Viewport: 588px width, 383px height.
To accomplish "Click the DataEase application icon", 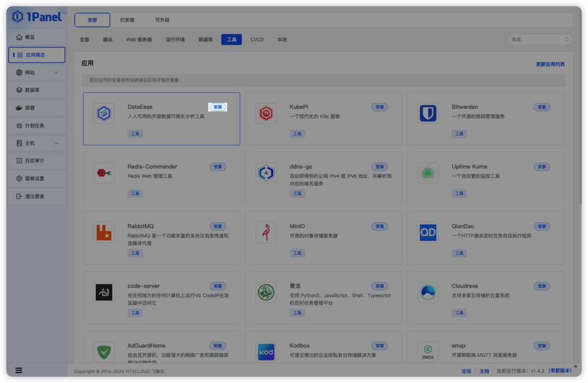I will click(104, 114).
